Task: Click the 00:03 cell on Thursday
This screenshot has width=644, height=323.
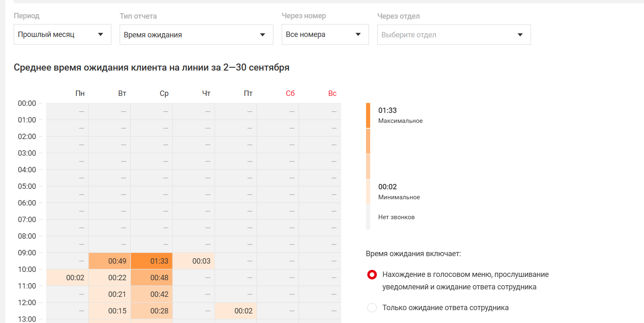Action: [x=194, y=261]
